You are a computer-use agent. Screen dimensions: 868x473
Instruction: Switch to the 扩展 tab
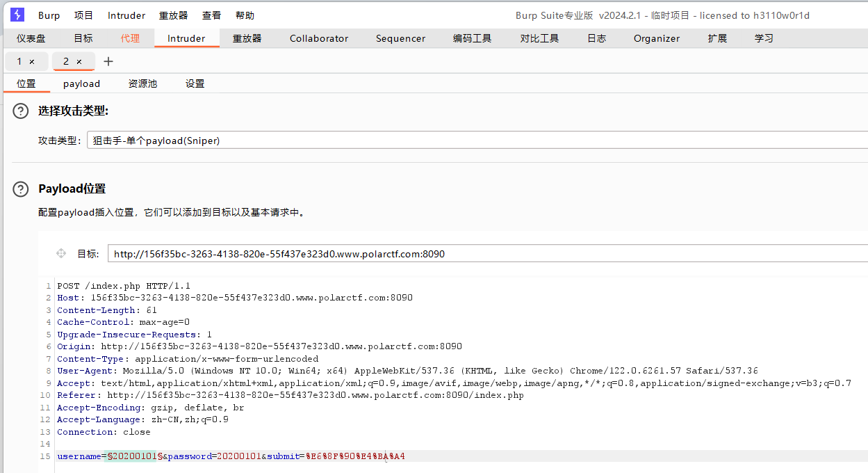pyautogui.click(x=718, y=38)
